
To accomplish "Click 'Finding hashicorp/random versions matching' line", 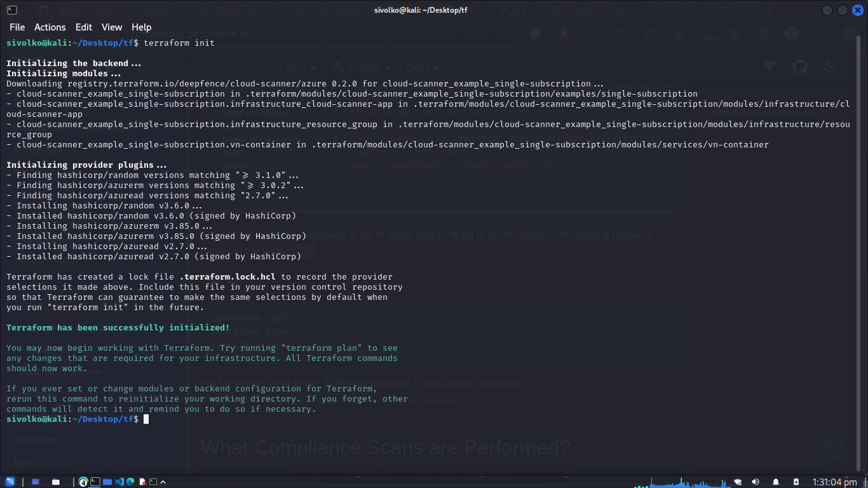I will pos(153,175).
